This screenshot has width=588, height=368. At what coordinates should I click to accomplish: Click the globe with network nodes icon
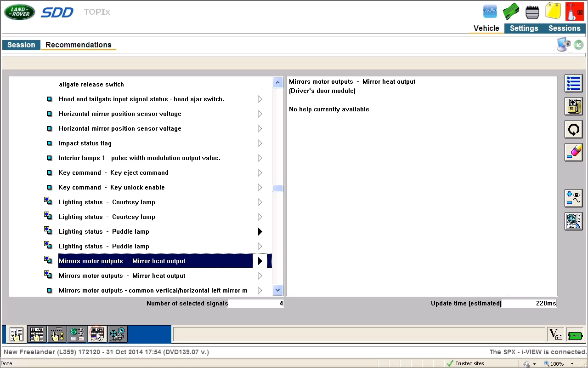point(77,334)
